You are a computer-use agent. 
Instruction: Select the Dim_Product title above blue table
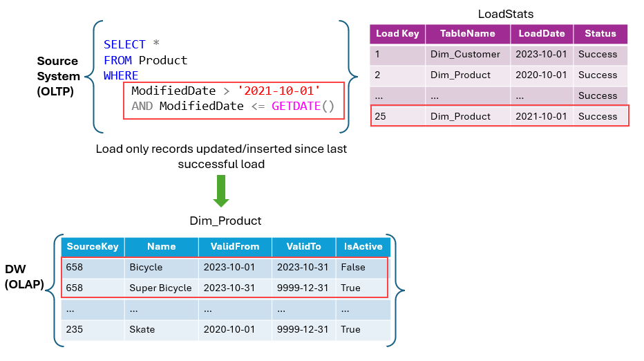click(x=225, y=221)
